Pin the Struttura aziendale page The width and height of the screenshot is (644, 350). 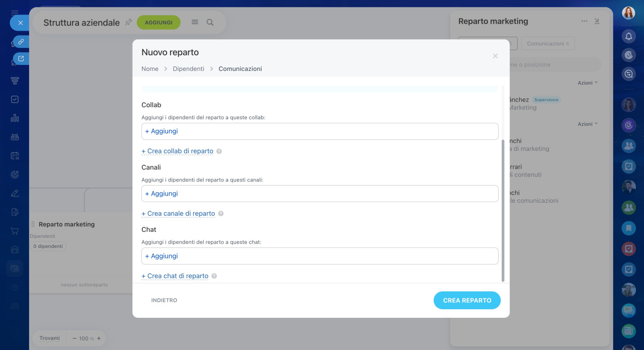(128, 22)
